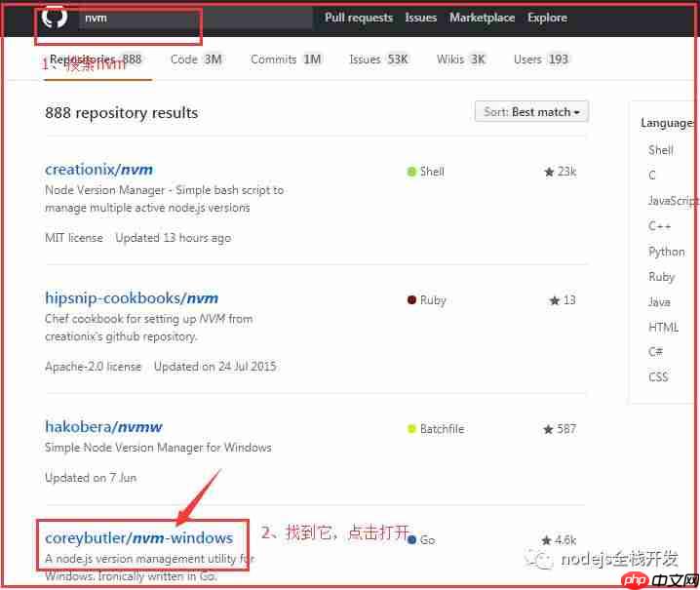Switch to the Users 193 tab
Screen dimensions: 700x590
click(x=541, y=59)
